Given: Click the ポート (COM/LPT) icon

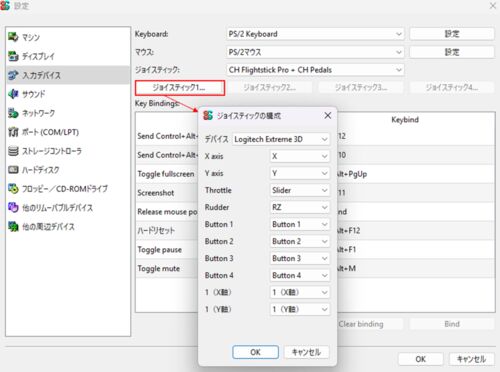Looking at the screenshot, I should [x=13, y=132].
